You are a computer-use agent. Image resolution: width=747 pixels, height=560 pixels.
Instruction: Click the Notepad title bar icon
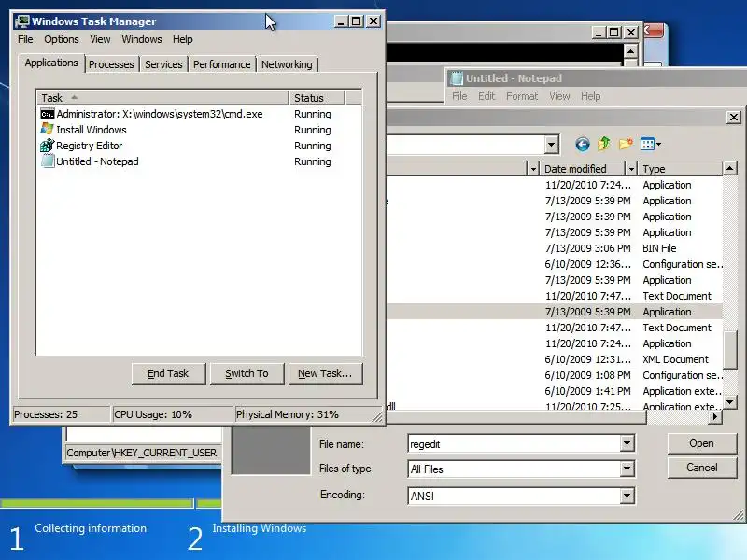coord(457,78)
